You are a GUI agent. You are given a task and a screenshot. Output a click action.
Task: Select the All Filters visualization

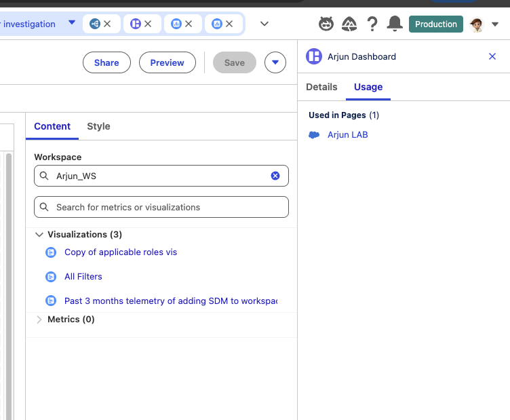click(83, 277)
